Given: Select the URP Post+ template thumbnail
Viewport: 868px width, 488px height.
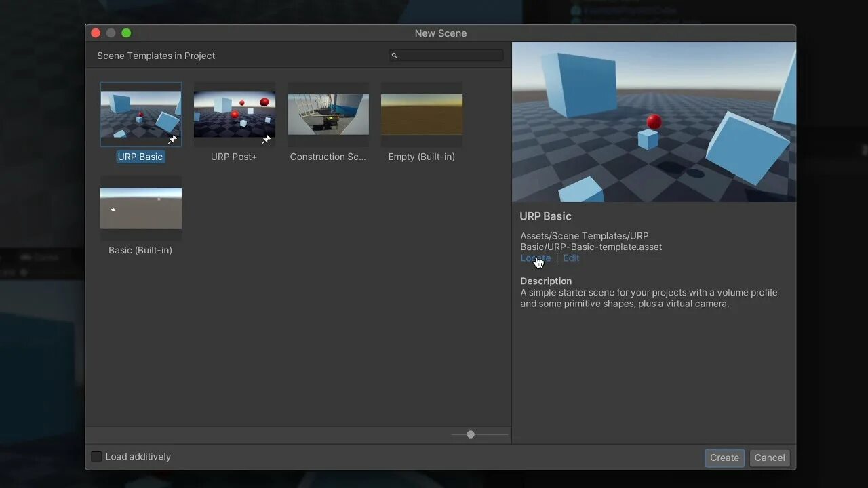Looking at the screenshot, I should click(235, 115).
